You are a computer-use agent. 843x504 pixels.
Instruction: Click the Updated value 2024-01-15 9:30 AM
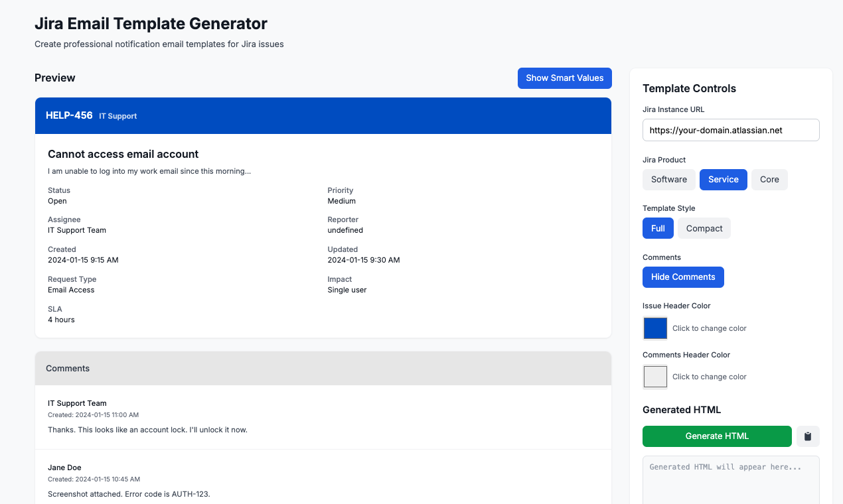[364, 260]
